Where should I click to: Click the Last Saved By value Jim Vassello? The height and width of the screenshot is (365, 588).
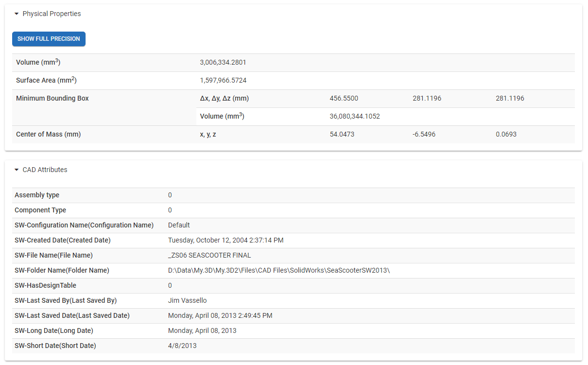tap(187, 301)
